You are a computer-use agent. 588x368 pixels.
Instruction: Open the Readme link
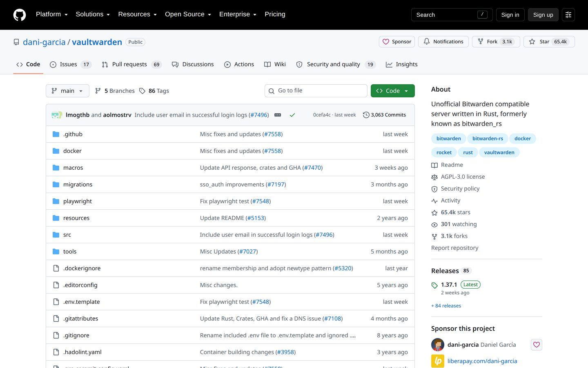(447, 165)
